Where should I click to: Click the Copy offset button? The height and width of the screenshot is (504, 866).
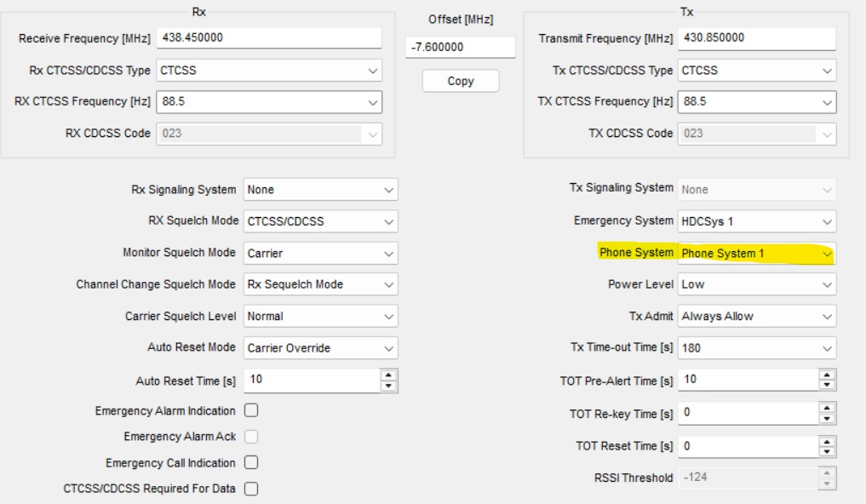(x=460, y=81)
